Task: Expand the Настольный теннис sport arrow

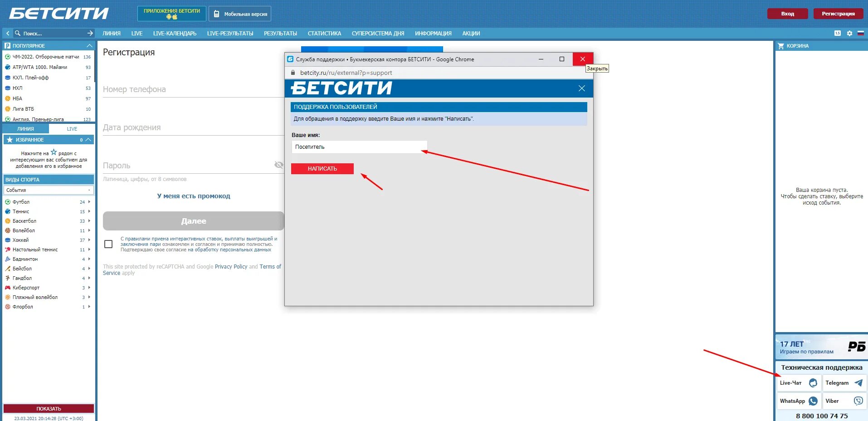Action: pyautogui.click(x=89, y=250)
